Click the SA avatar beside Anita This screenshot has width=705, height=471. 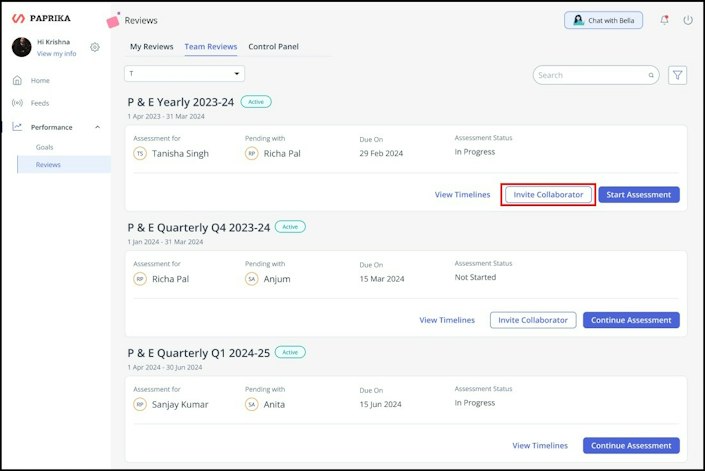[x=251, y=404]
